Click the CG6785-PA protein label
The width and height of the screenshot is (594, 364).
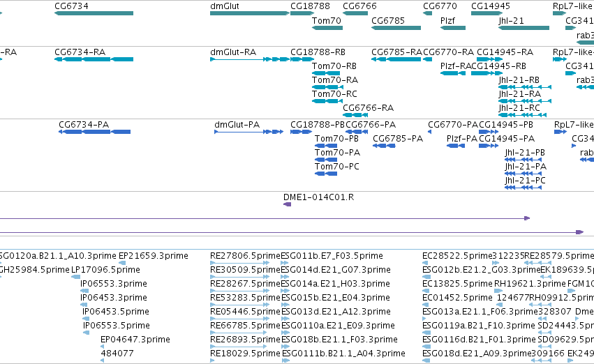click(398, 139)
